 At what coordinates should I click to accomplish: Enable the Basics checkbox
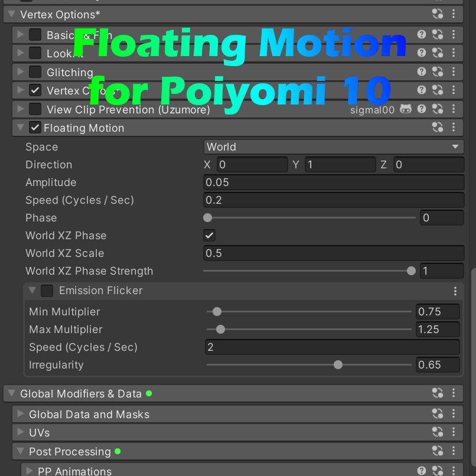[35, 35]
